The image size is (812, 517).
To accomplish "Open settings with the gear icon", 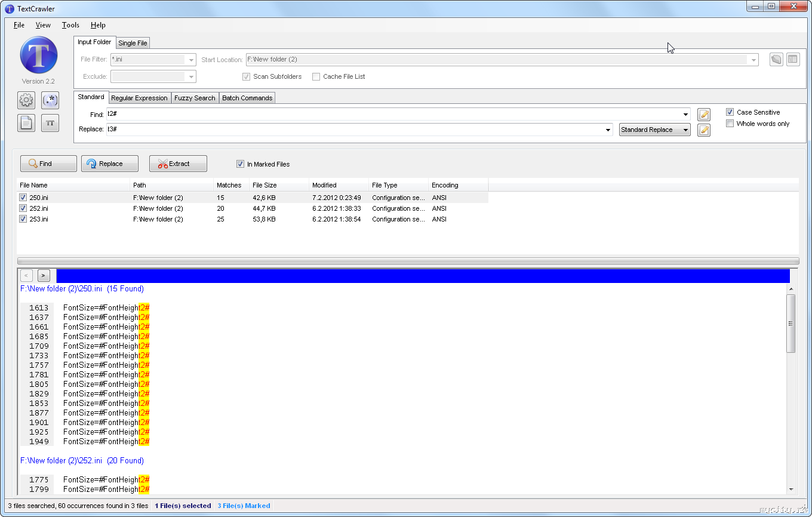I will 26,100.
